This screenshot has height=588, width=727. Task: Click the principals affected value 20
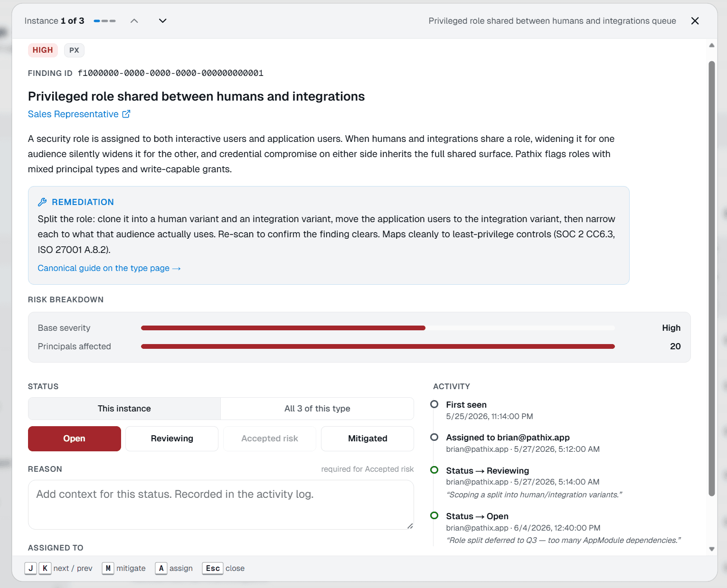(675, 346)
